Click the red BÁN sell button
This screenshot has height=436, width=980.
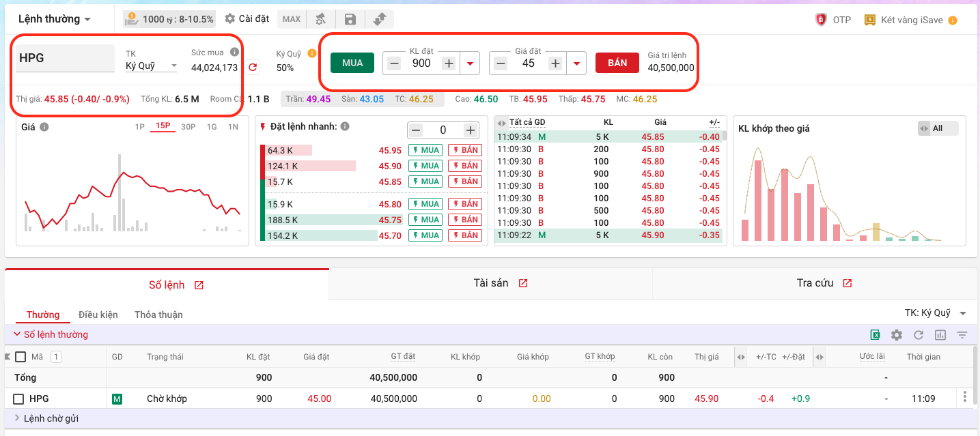(617, 63)
